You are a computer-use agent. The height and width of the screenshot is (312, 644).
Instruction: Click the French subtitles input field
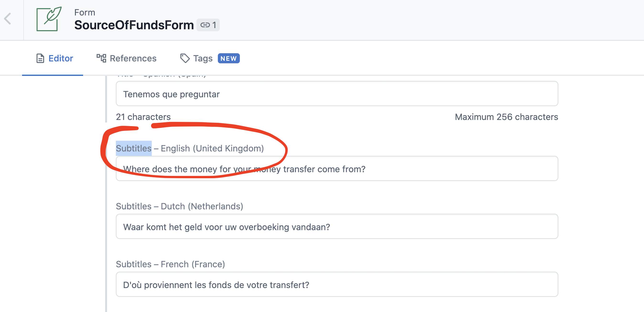[337, 284]
